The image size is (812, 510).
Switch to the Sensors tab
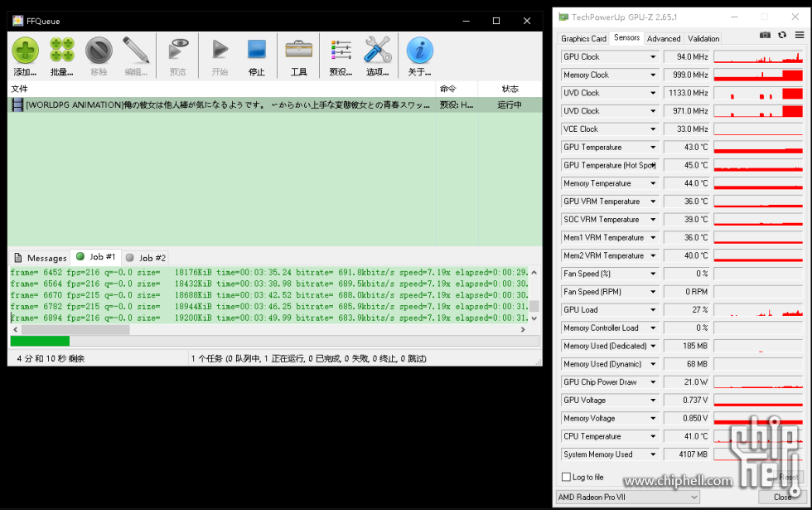pyautogui.click(x=626, y=37)
